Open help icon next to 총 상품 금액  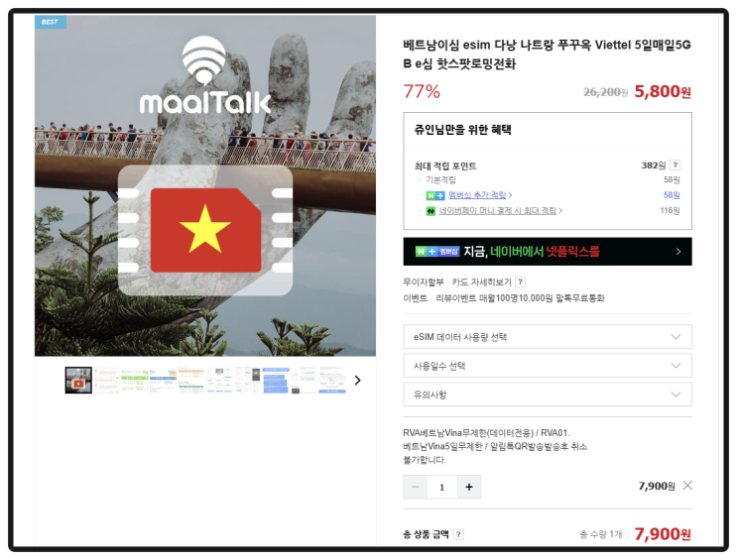(x=458, y=534)
